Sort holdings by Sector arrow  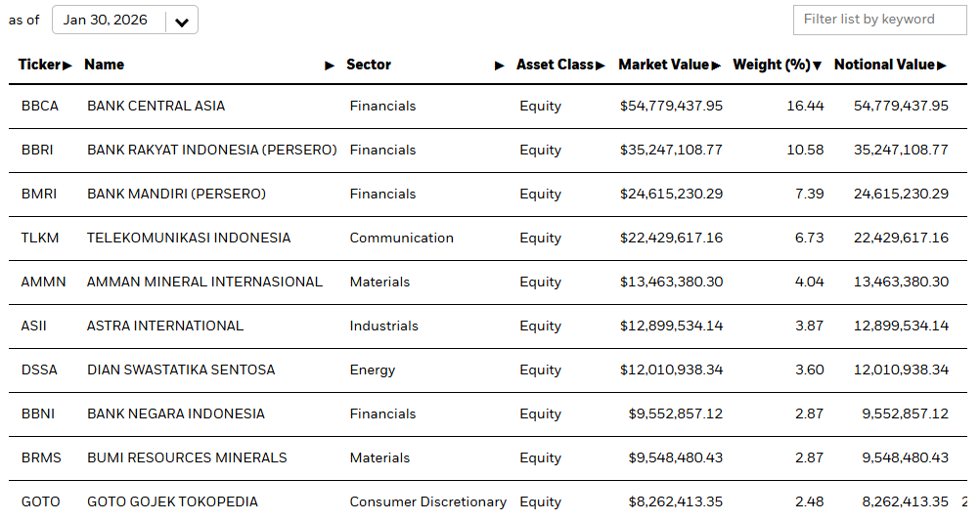coord(499,65)
